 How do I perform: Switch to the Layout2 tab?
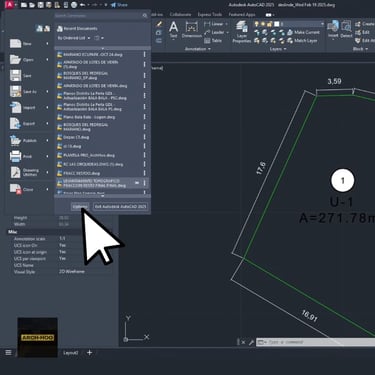point(71,353)
